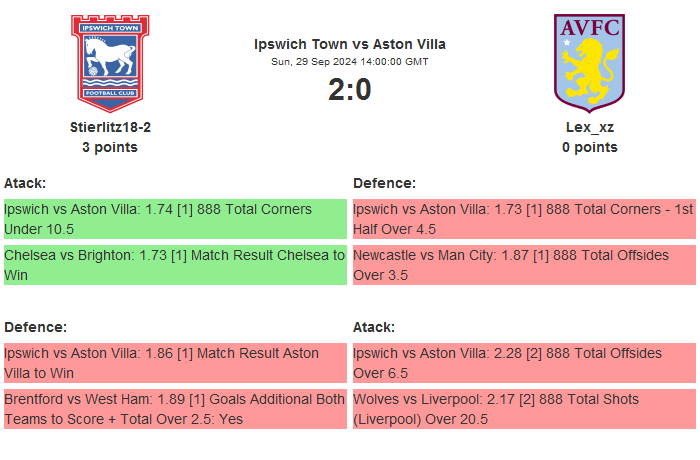700x460 pixels.
Task: Click the left lower Defence heading
Action: [x=36, y=327]
